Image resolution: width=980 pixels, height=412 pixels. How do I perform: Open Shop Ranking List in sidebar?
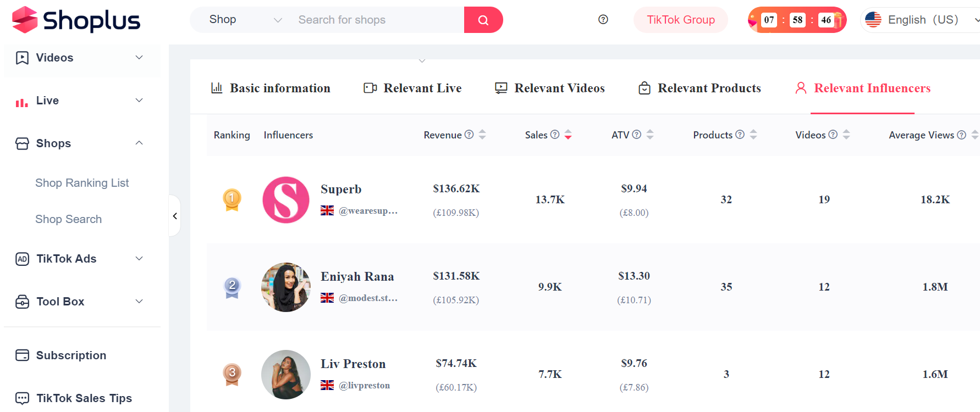point(82,183)
